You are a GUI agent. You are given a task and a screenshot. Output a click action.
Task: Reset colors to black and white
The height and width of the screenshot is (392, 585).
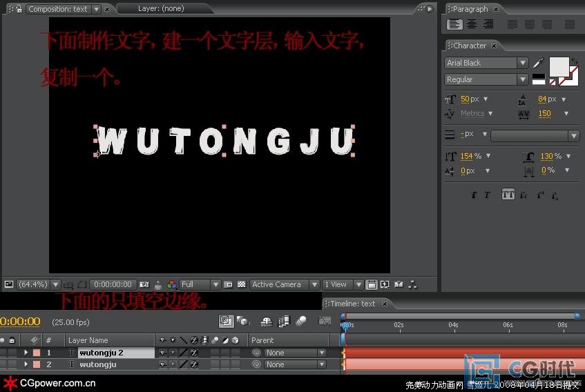tap(538, 79)
